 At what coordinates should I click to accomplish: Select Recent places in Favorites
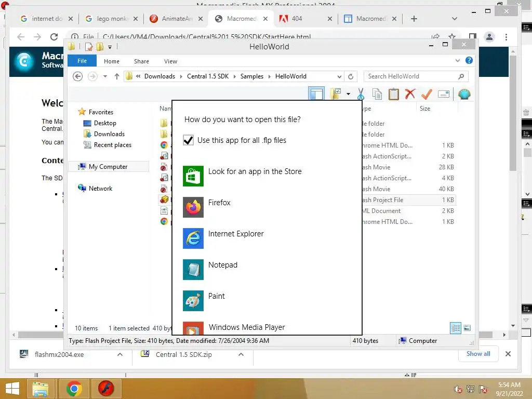pos(108,145)
